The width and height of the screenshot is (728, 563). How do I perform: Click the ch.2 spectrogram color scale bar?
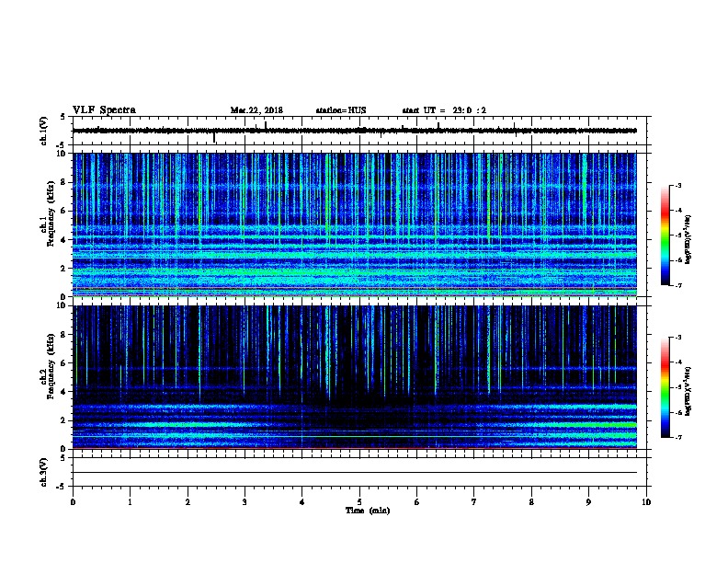tap(665, 387)
